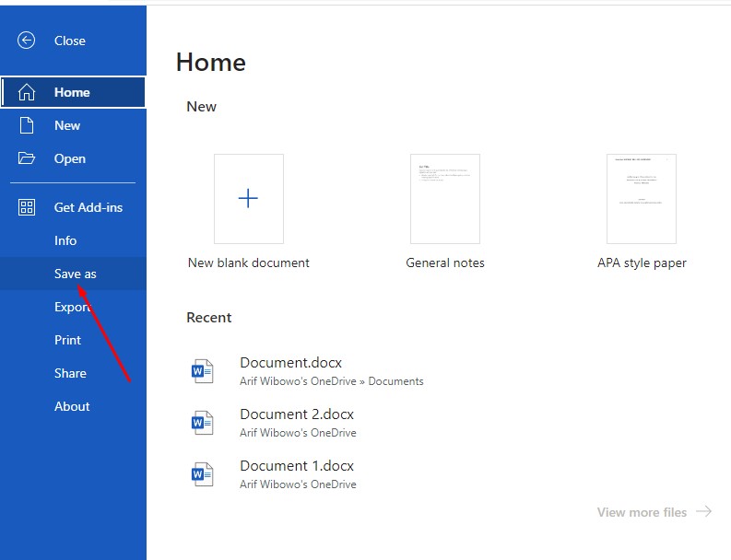Click the Home house icon in sidebar

pyautogui.click(x=27, y=92)
